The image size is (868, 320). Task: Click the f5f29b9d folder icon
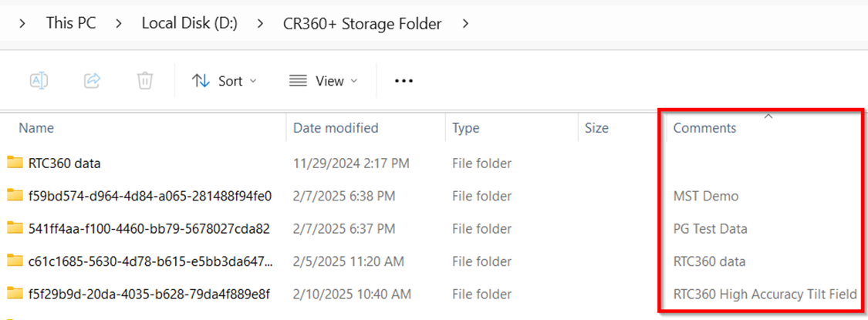pyautogui.click(x=15, y=294)
